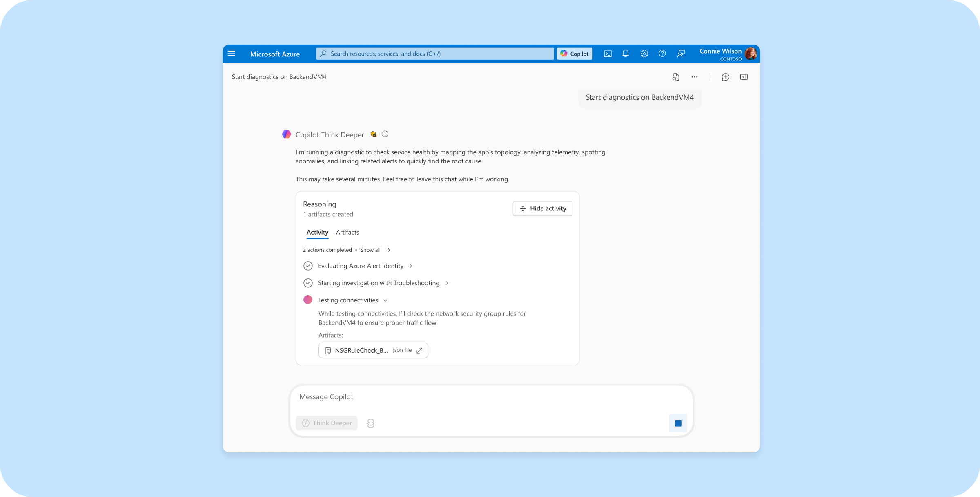The image size is (980, 497).
Task: Click the document icon on NSGRuleCheck artifact
Action: (x=327, y=350)
